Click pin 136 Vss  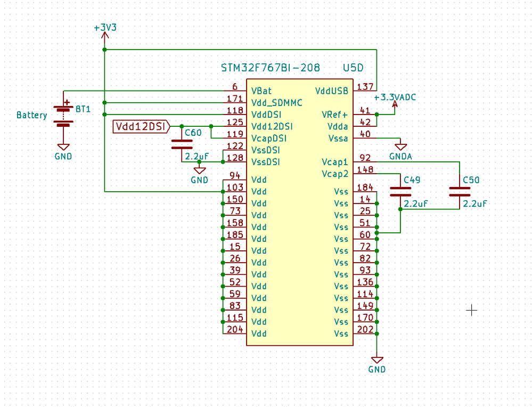[365, 286]
